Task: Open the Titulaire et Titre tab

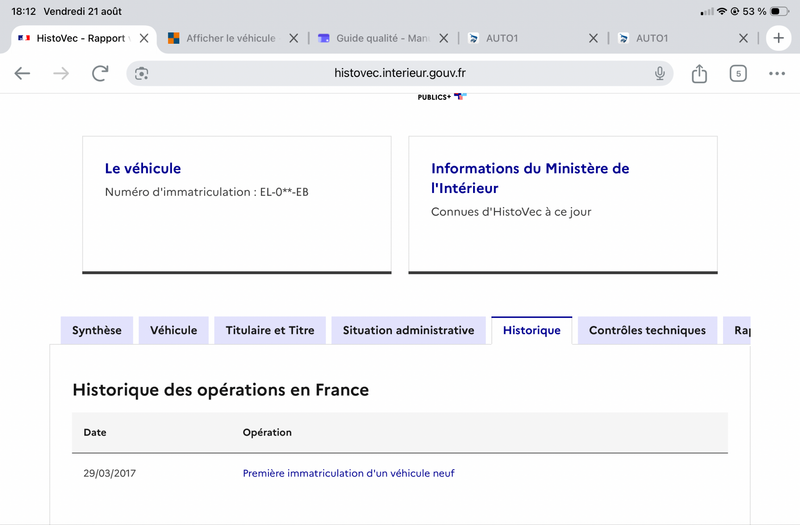Action: pyautogui.click(x=270, y=330)
